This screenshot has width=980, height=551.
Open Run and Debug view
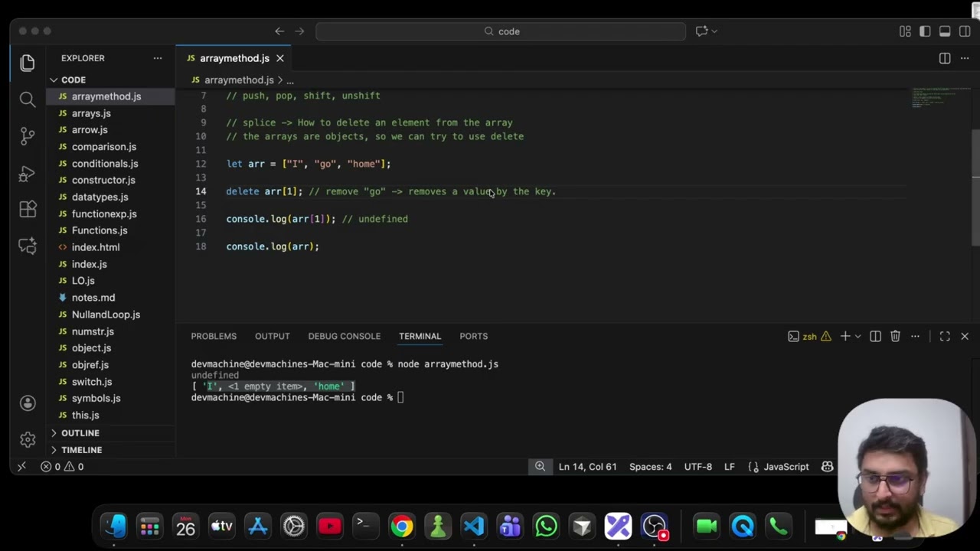pos(28,173)
